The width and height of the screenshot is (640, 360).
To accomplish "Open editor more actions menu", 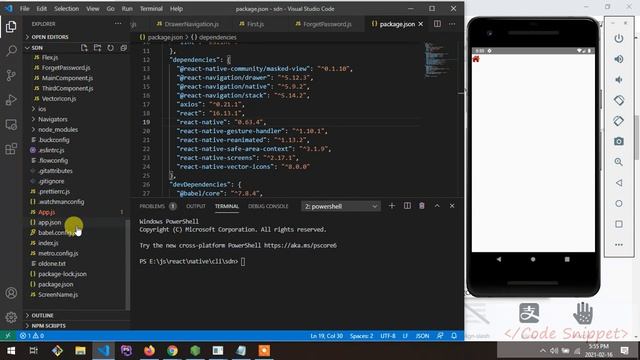I will (x=452, y=24).
